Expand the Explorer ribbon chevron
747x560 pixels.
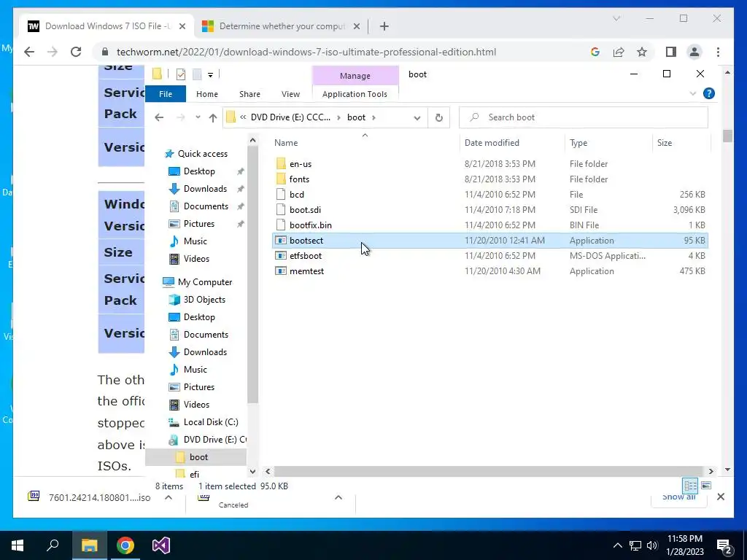pos(693,94)
